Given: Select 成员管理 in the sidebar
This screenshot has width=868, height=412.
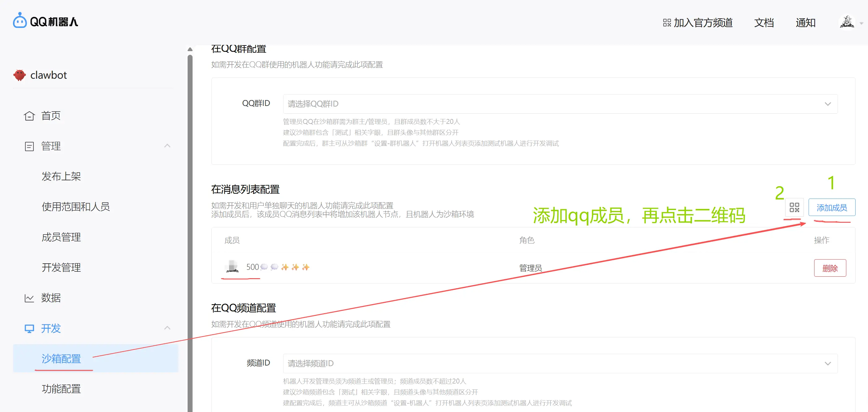Looking at the screenshot, I should click(x=61, y=237).
